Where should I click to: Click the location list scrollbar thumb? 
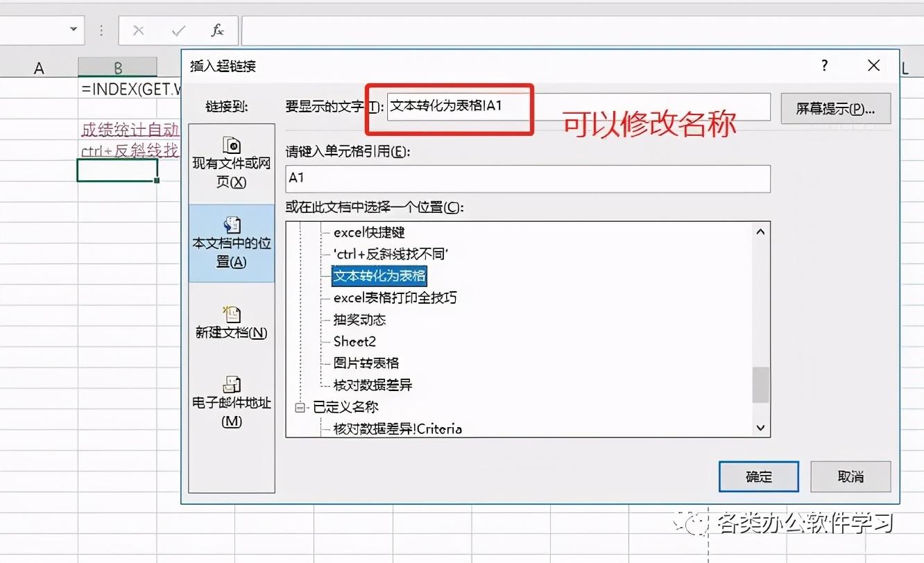(761, 385)
